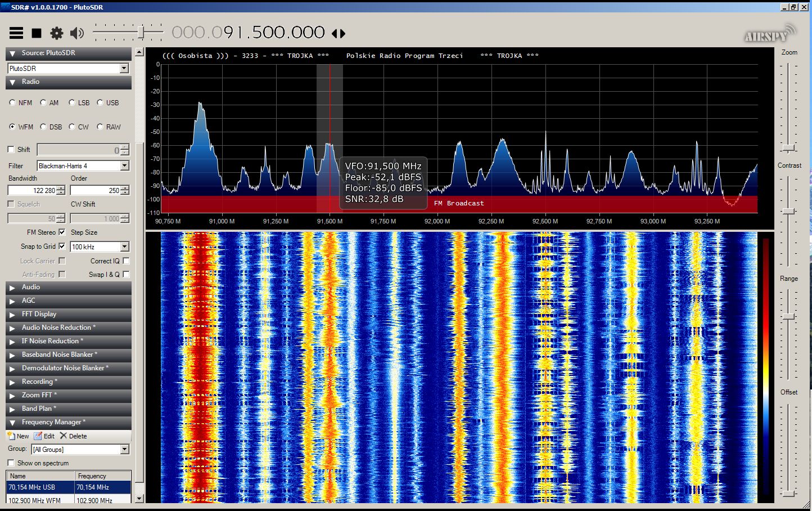Screen dimensions: 812x511
Task: Disable the FM Stereo checkbox
Action: [62, 232]
